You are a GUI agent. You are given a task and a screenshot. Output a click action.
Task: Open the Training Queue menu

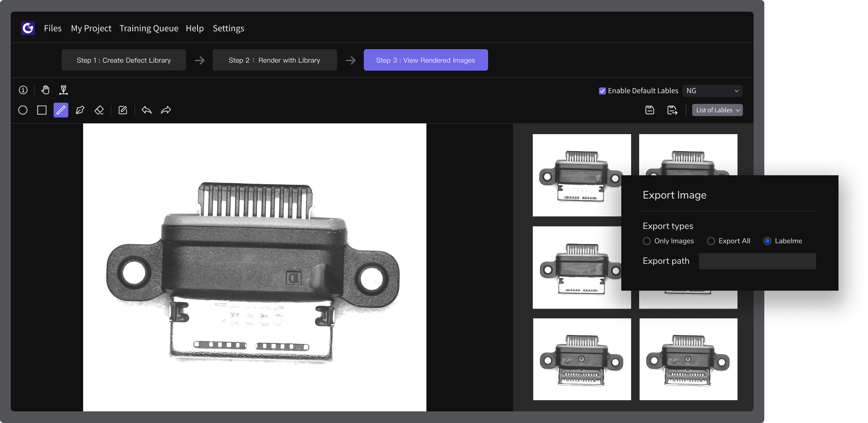click(149, 28)
